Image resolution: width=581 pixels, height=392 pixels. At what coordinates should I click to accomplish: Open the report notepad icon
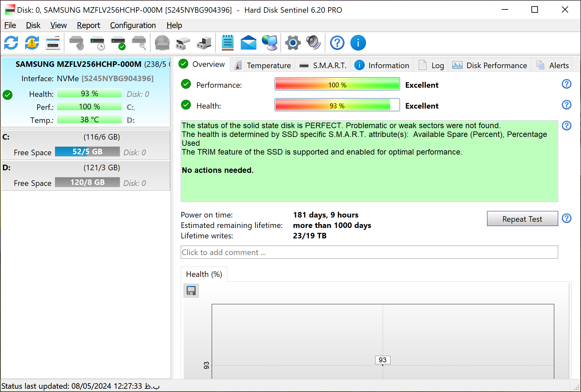pyautogui.click(x=227, y=43)
